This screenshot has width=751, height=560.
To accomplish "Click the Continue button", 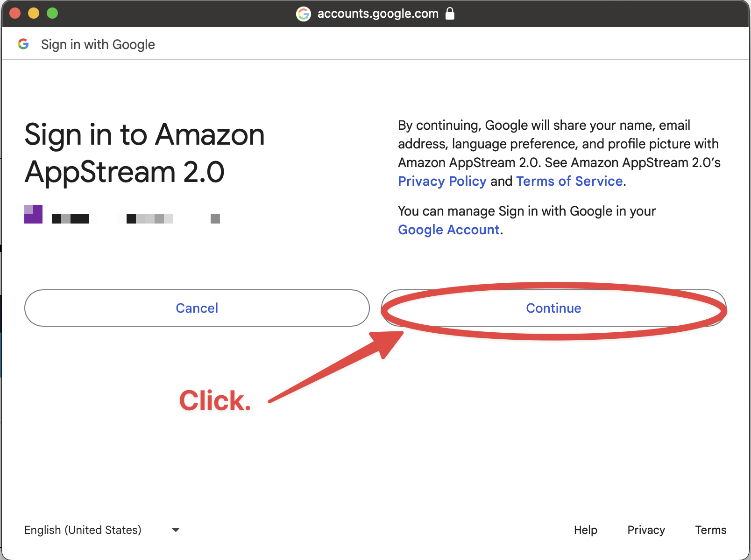I will coord(553,308).
